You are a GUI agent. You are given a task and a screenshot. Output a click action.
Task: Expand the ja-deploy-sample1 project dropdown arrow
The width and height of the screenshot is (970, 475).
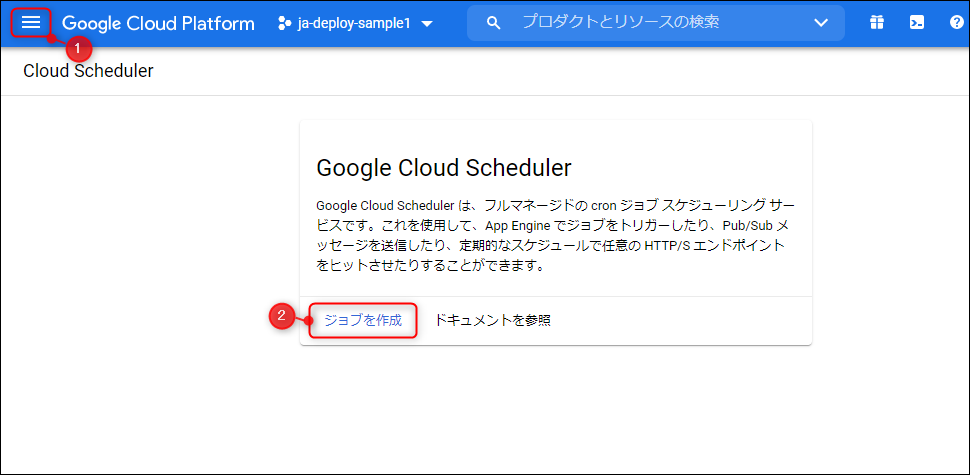428,23
